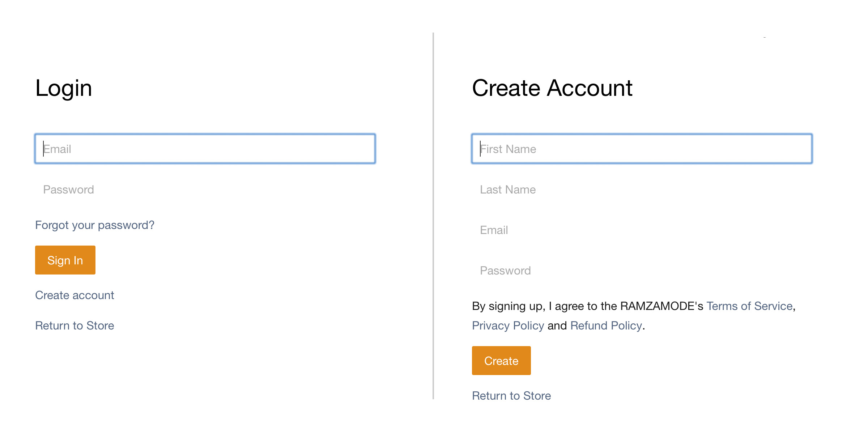
Task: Click the Create Account heading
Action: (x=552, y=88)
